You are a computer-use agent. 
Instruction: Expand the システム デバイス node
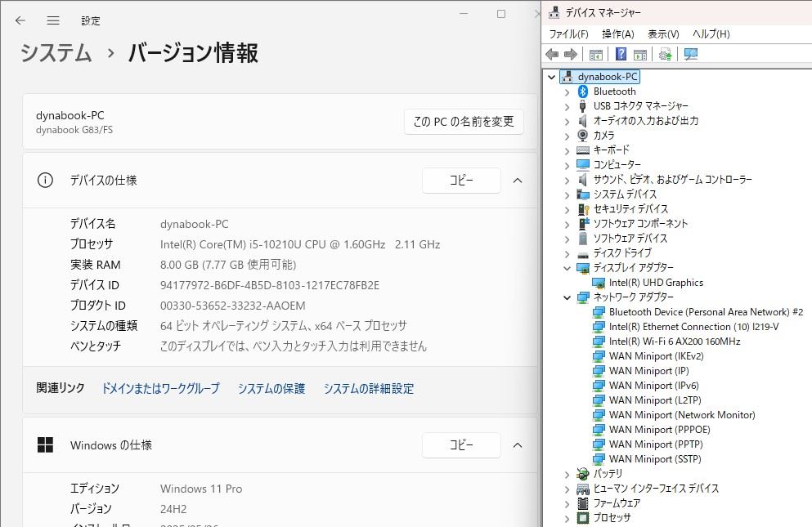pos(567,195)
